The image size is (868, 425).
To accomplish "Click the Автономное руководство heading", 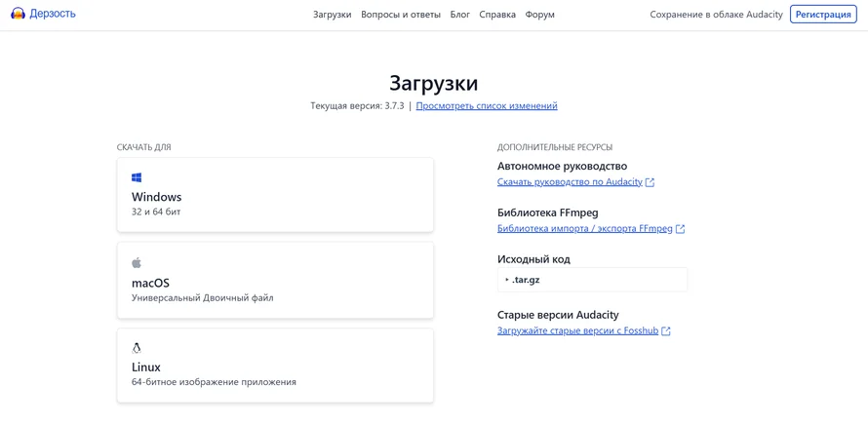I will click(x=563, y=166).
